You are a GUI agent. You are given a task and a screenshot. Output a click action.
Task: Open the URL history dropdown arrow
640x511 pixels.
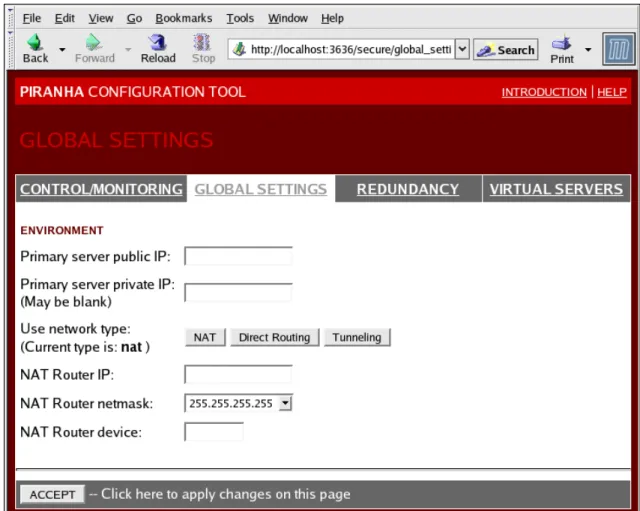pyautogui.click(x=462, y=49)
